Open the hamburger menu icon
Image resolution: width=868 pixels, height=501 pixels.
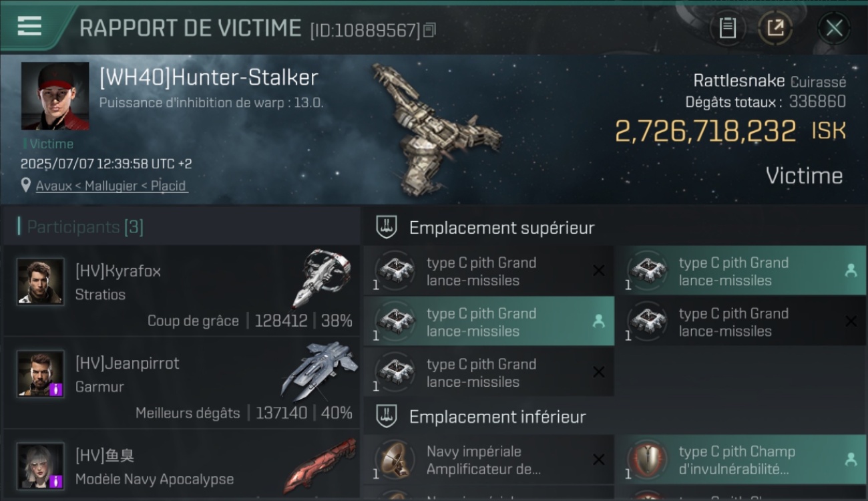click(x=30, y=25)
